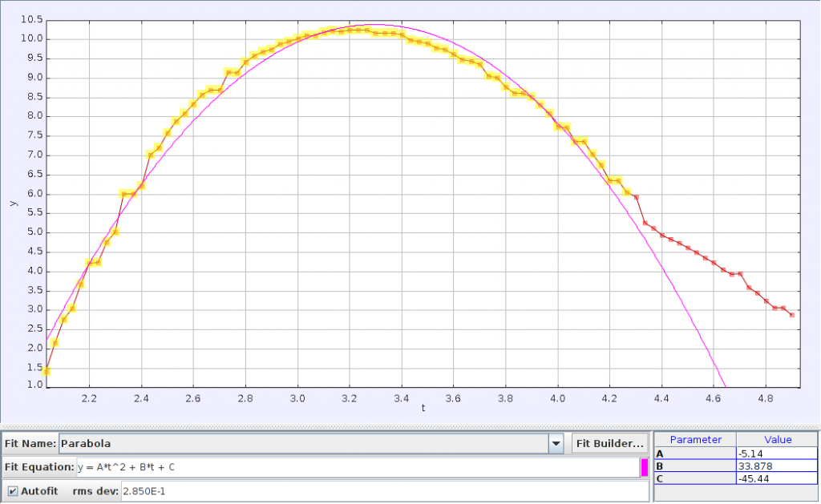Click the Parameter column header
This screenshot has height=504, width=821.
695,440
